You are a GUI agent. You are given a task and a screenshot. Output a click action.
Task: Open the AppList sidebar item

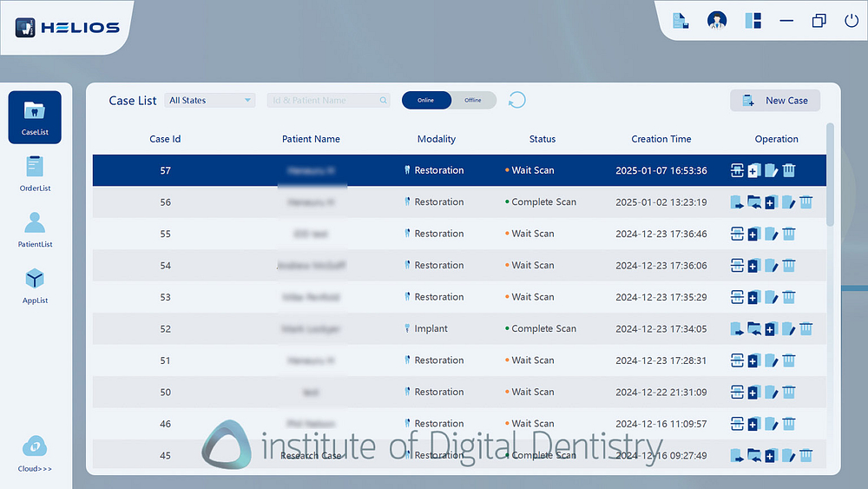click(x=35, y=286)
